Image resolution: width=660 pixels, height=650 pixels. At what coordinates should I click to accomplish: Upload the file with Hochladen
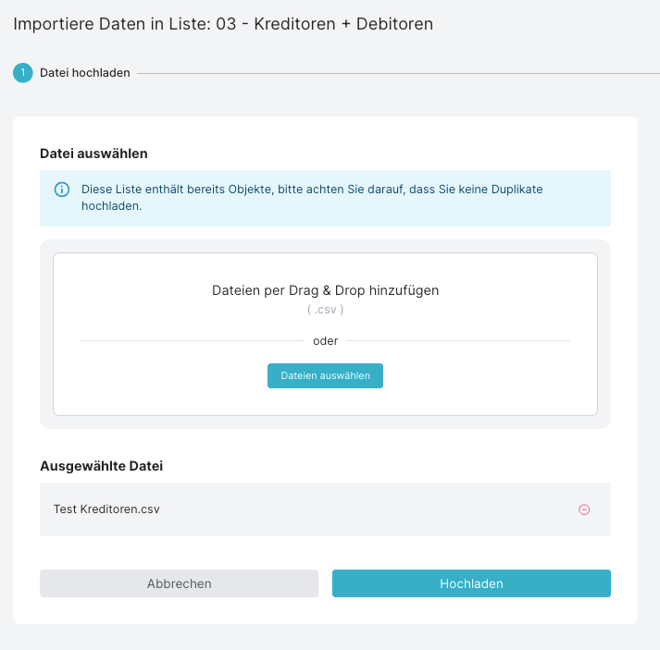point(471,584)
